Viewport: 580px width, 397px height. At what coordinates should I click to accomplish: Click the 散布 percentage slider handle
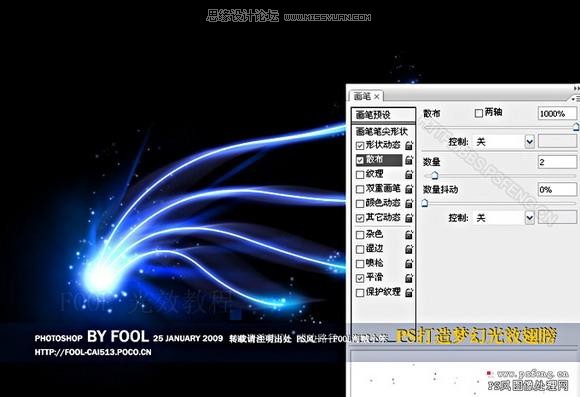576,127
